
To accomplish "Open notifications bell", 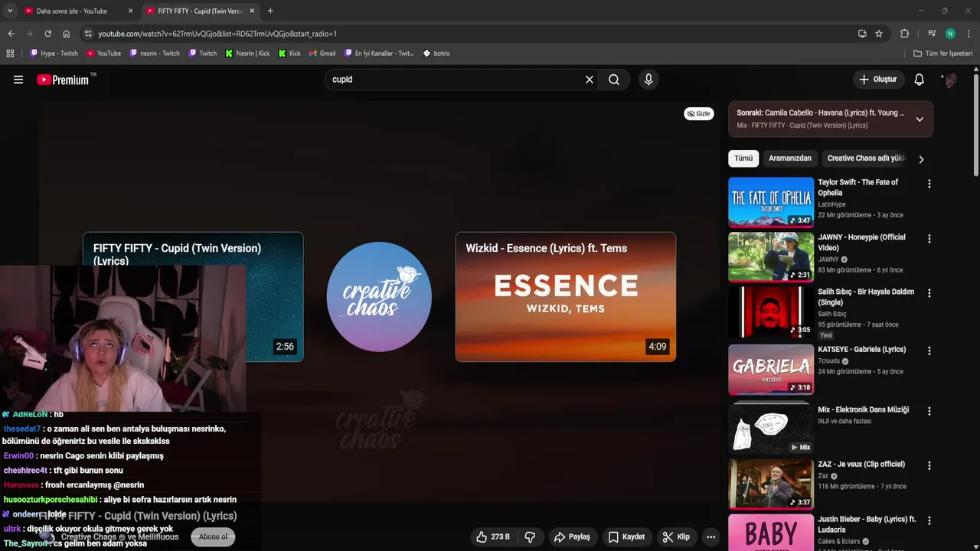I will [x=920, y=80].
